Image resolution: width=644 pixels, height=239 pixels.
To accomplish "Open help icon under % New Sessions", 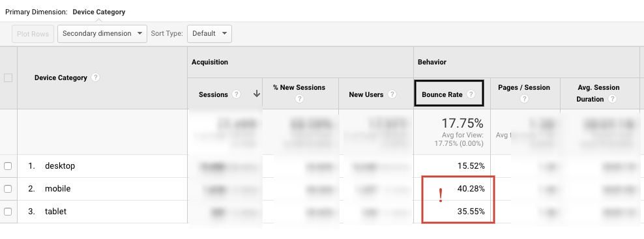I will coord(300,99).
